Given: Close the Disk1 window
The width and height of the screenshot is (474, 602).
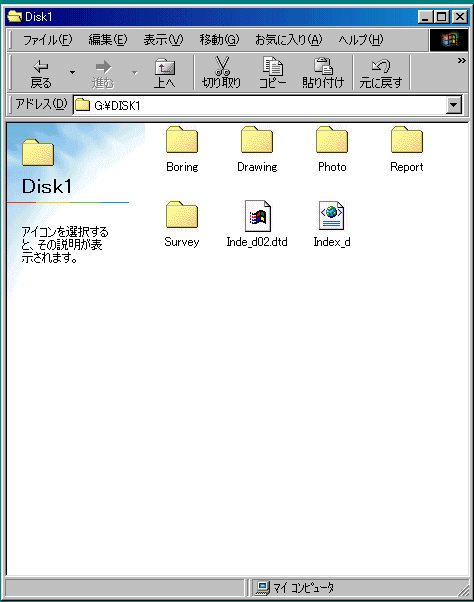Looking at the screenshot, I should click(460, 17).
